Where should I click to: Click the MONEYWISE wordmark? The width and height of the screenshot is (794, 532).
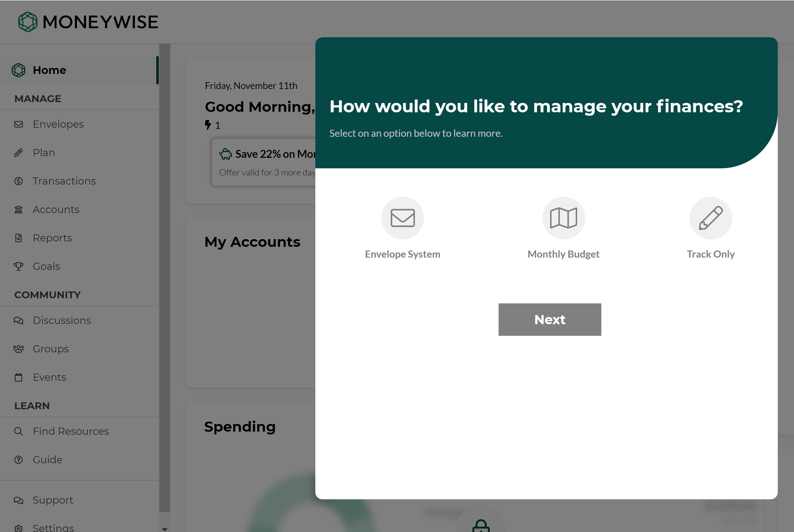coord(100,22)
